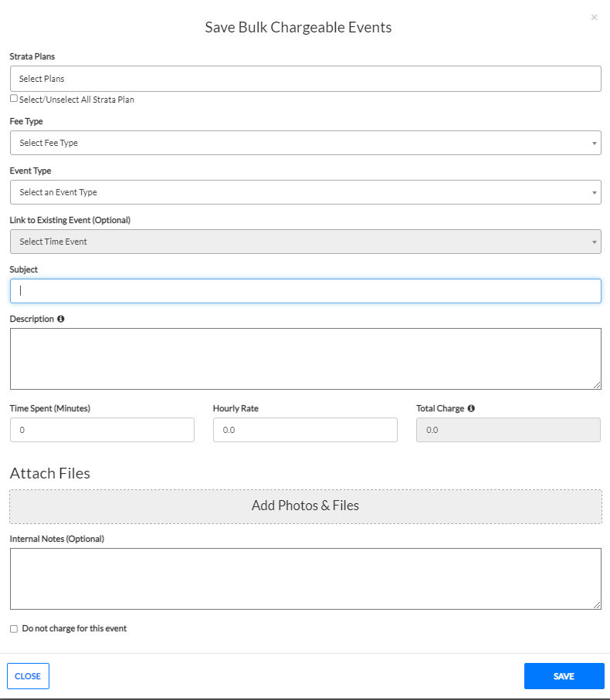Click the Description box resize handle
This screenshot has height=700, width=610.
pos(597,385)
